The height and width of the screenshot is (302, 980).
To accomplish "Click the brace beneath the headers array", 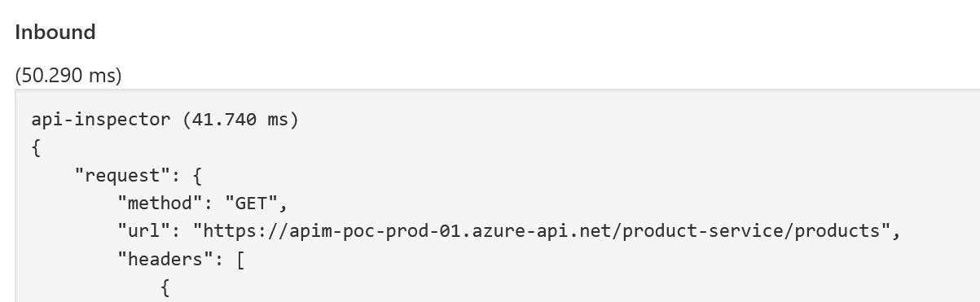I will click(x=165, y=287).
